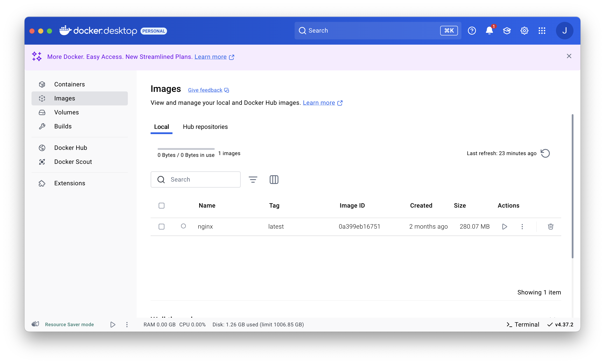The image size is (605, 364).
Task: Resume Docker engine with play icon
Action: (x=113, y=324)
